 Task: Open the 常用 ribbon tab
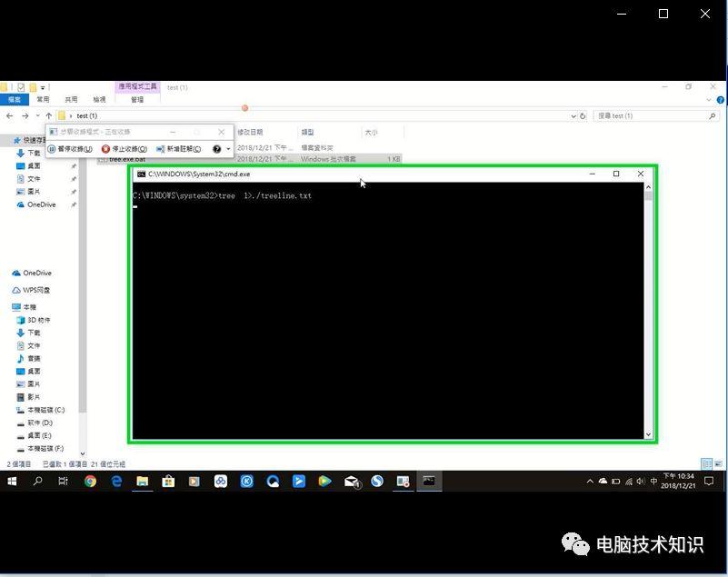(43, 99)
